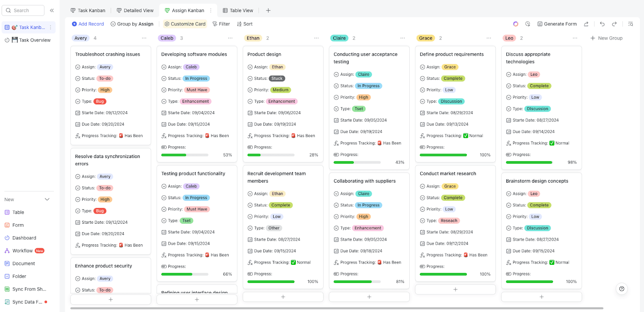Screen dimensions: 644x312
Task: Open Assign Kanban tab options menu
Action: click(211, 10)
